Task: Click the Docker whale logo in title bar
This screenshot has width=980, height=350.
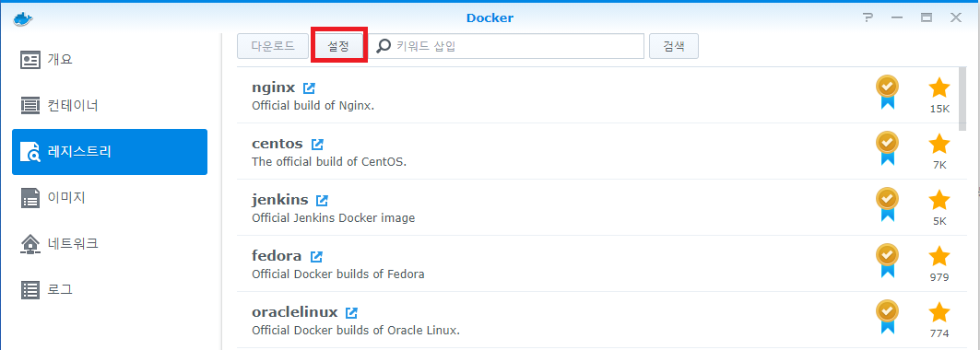Action: tap(22, 18)
